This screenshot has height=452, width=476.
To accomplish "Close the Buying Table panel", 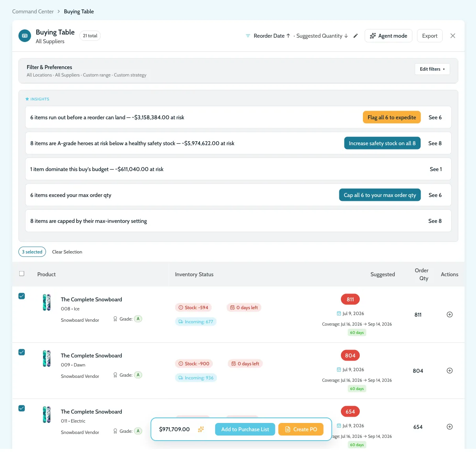I will point(453,36).
